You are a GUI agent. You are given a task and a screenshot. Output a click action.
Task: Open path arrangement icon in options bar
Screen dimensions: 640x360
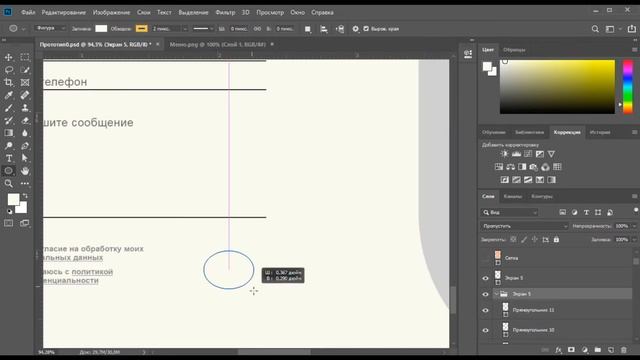(x=340, y=29)
